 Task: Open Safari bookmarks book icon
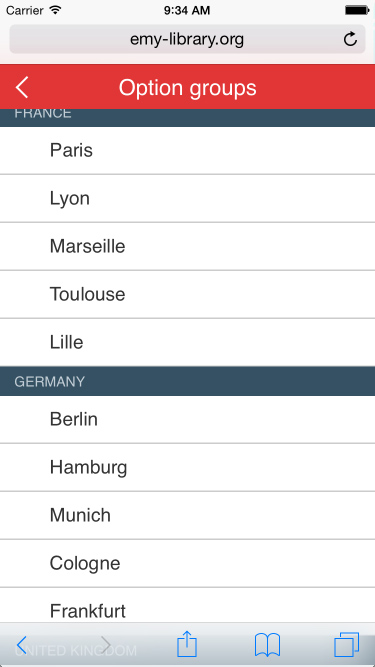(x=267, y=645)
